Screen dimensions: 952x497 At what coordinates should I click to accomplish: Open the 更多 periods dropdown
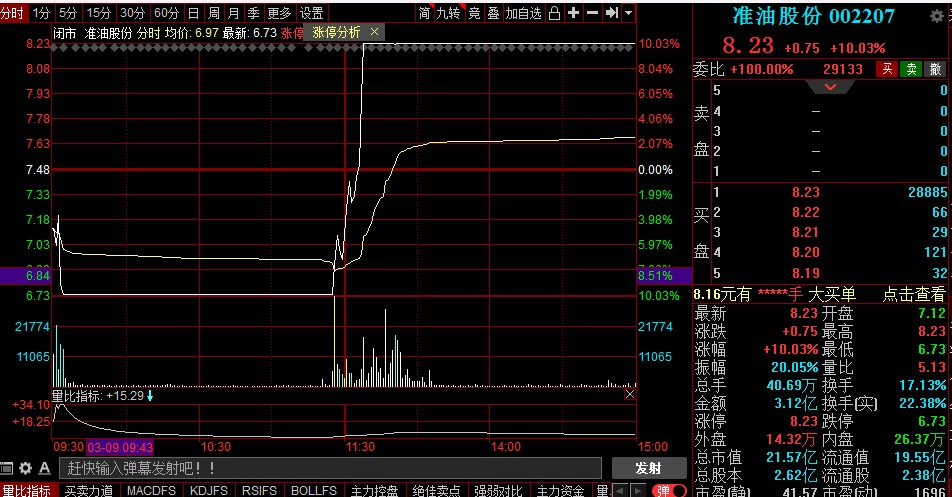pos(280,13)
